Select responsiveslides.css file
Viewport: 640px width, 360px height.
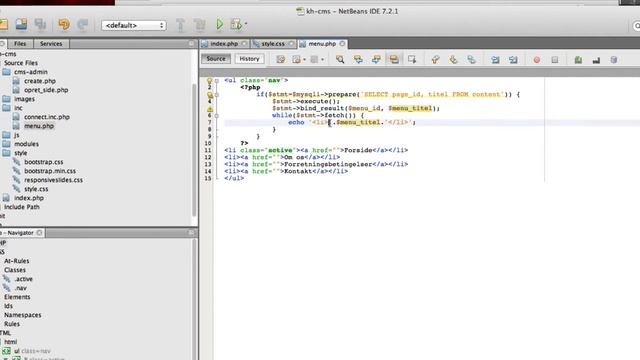(53, 180)
